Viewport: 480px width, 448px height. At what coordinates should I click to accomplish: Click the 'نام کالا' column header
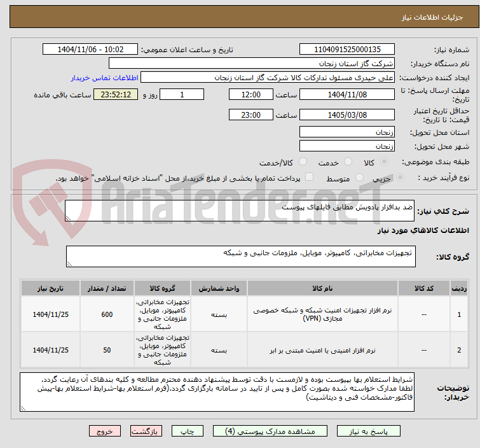[x=322, y=288]
